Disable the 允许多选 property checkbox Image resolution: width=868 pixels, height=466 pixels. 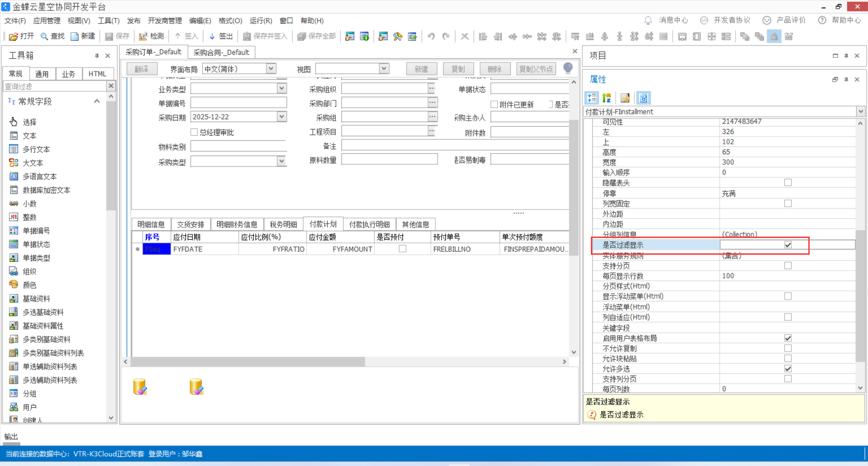pos(788,368)
